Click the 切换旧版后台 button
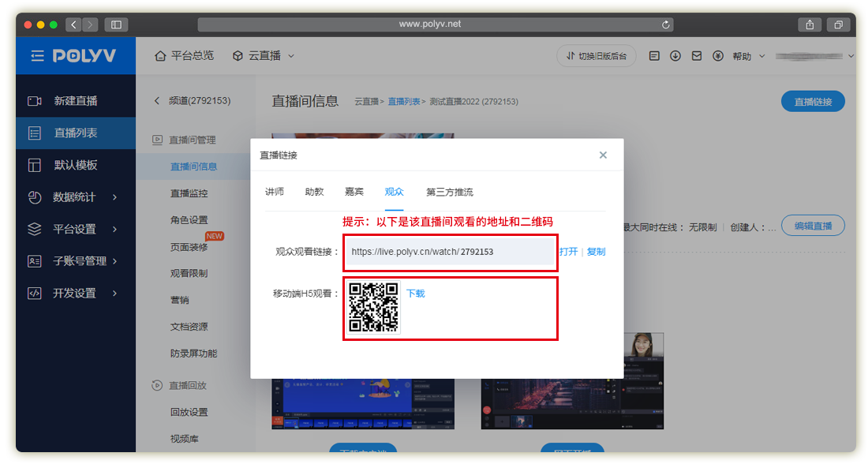Image resolution: width=868 pixels, height=464 pixels. click(x=597, y=56)
